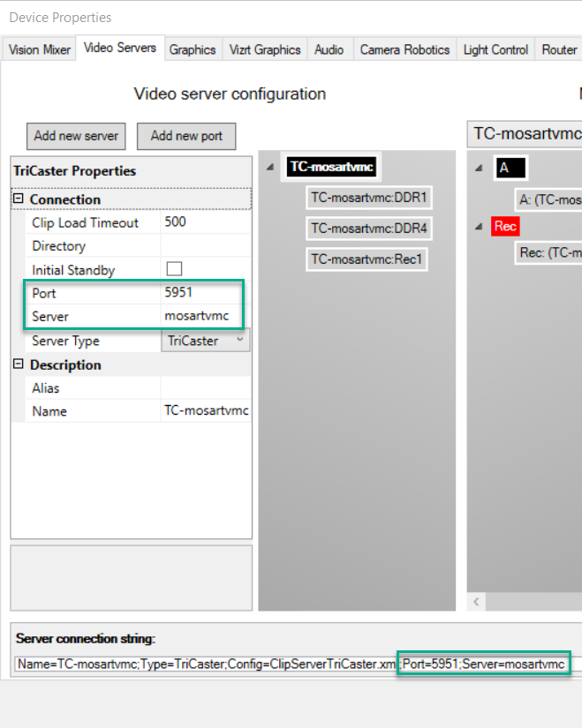Switch to the Vision Mixer tab
This screenshot has width=582, height=728.
coord(40,50)
